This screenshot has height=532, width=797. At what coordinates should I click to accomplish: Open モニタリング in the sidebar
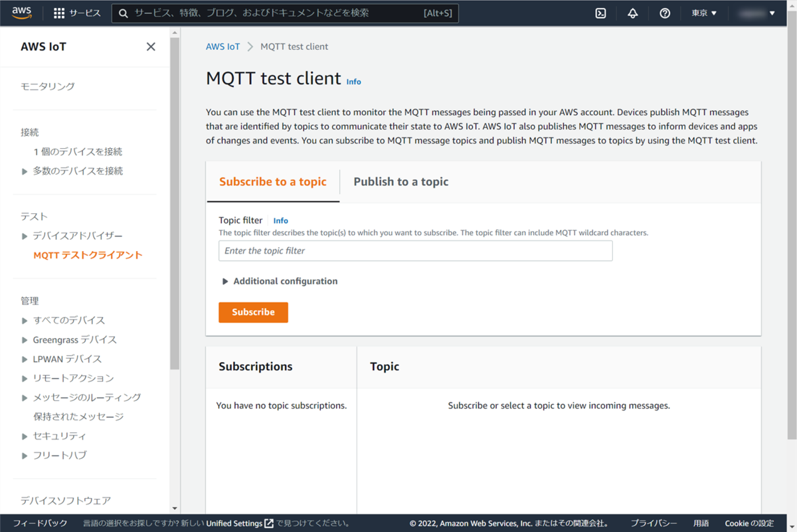coord(48,86)
